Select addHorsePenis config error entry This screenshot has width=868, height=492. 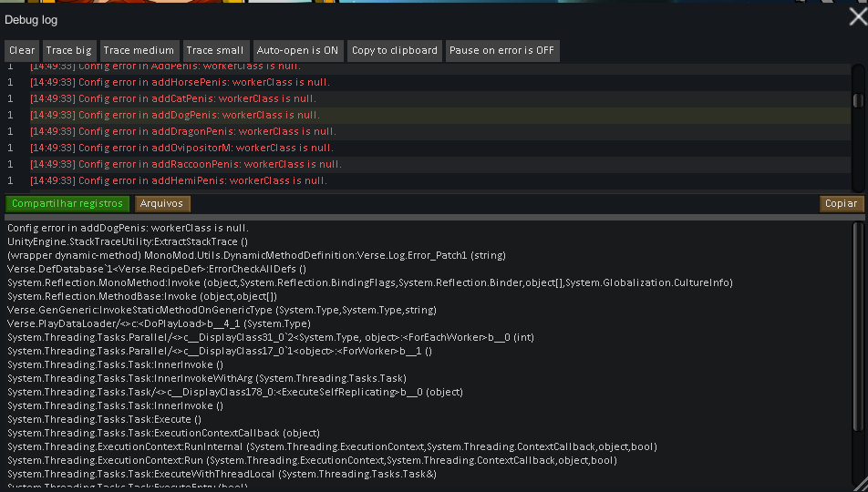428,82
